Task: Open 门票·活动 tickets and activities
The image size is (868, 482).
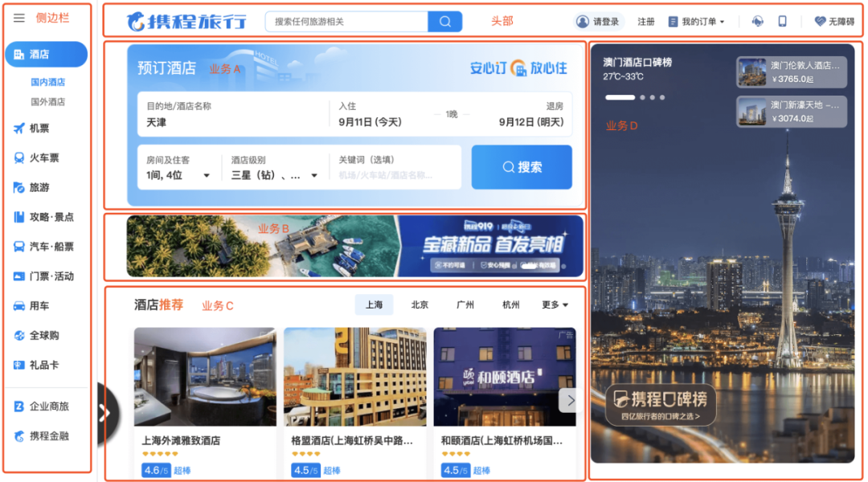Action: (43, 276)
